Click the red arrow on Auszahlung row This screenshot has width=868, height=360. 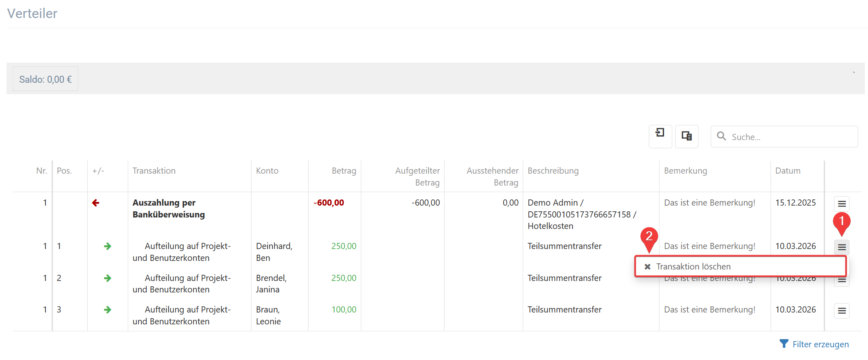[x=96, y=203]
